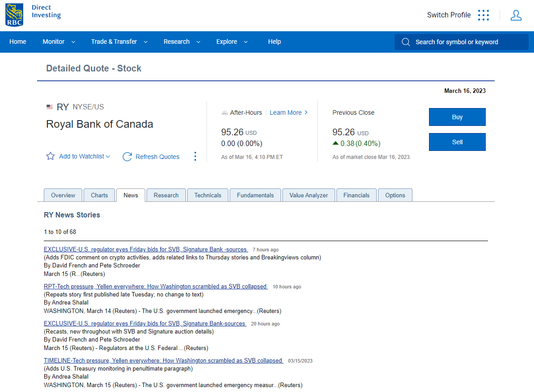Open Help in navigation bar
534x392 pixels.
point(274,42)
